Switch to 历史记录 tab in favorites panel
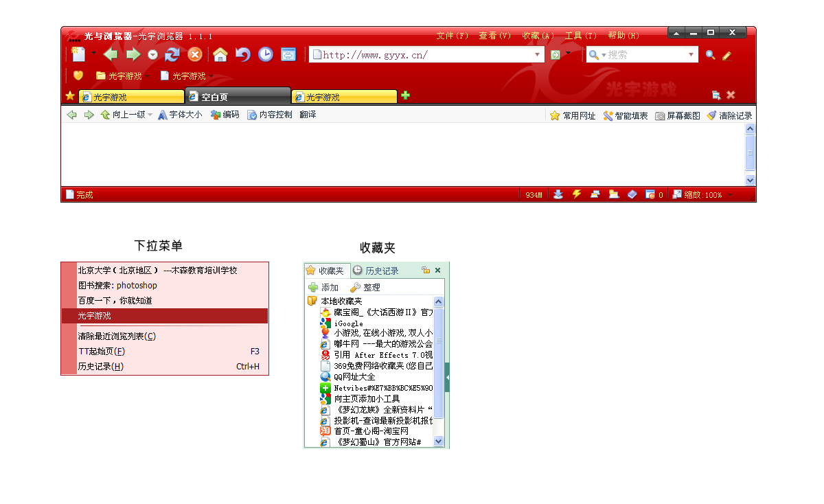The height and width of the screenshot is (504, 824). (376, 271)
